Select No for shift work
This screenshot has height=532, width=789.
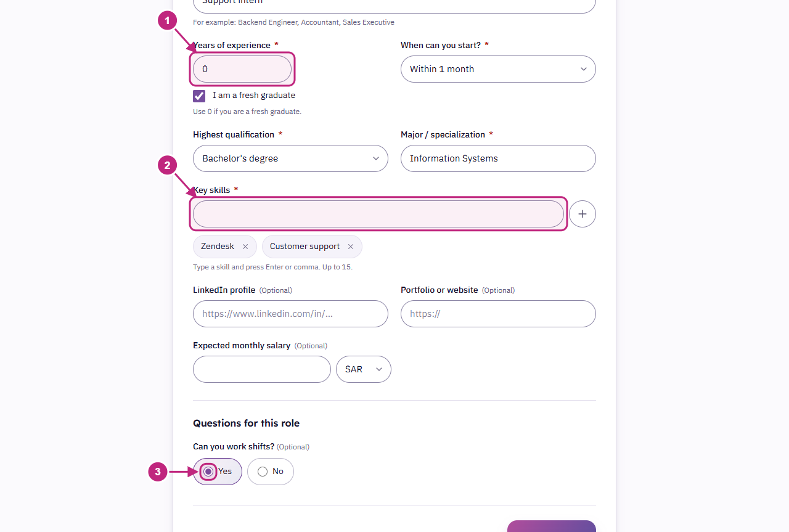(271, 472)
